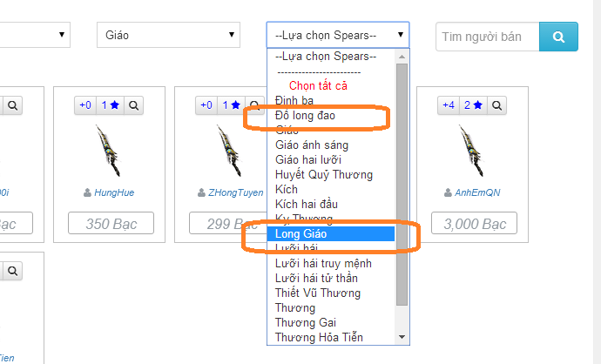Viewport: 601px width, 364px height.
Task: Pick Giáo ánh sáng from dropdown
Action: coord(311,145)
